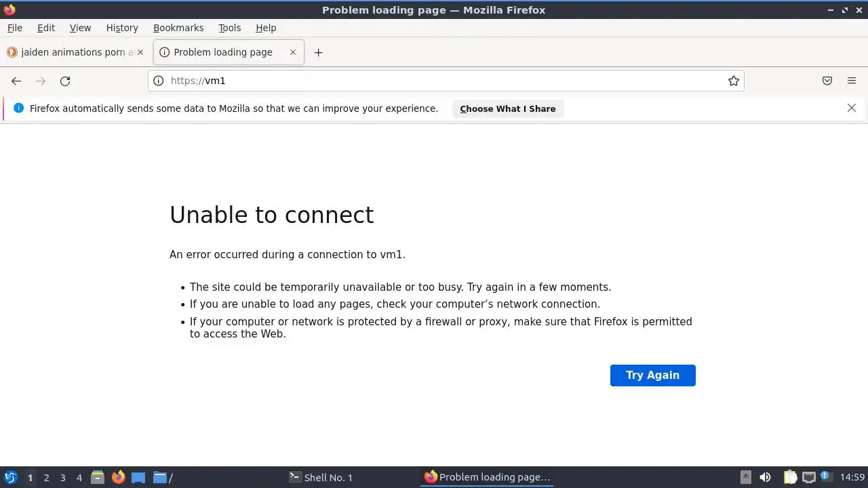Click the site information icon in address bar
Screen dimensions: 868x488
coord(159,81)
